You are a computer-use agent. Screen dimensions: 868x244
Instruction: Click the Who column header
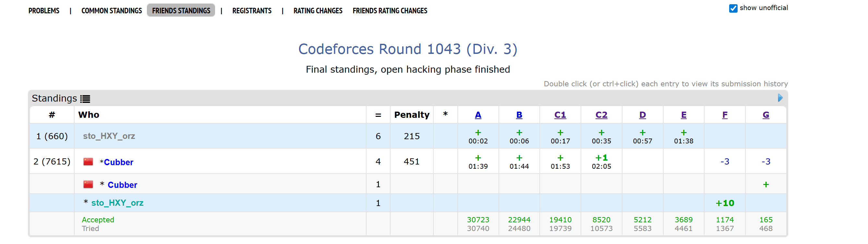click(x=89, y=115)
